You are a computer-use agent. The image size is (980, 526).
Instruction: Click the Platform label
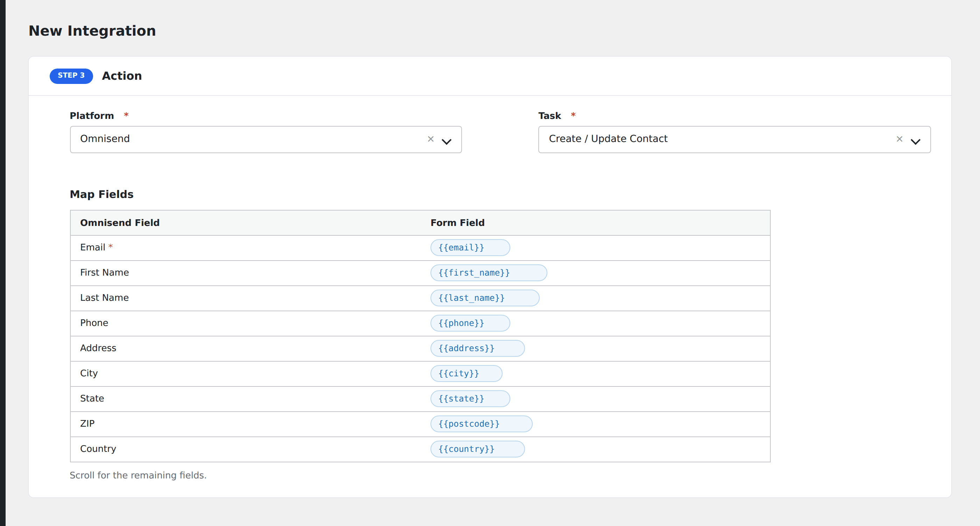92,115
